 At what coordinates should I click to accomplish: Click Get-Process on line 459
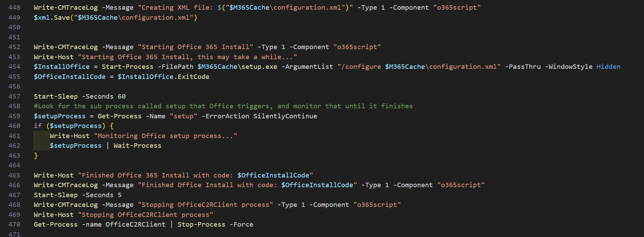[x=120, y=116]
